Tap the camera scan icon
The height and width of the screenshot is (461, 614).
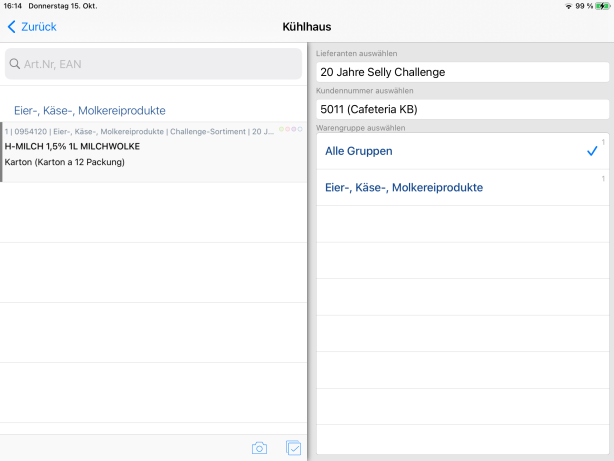[259, 448]
